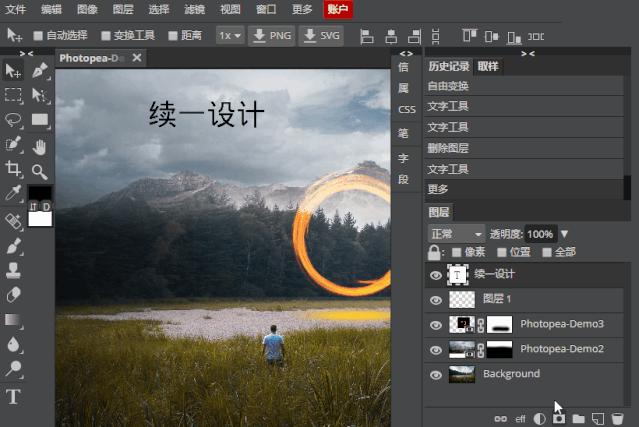
Task: Click opacity 100% value field
Action: coord(540,234)
